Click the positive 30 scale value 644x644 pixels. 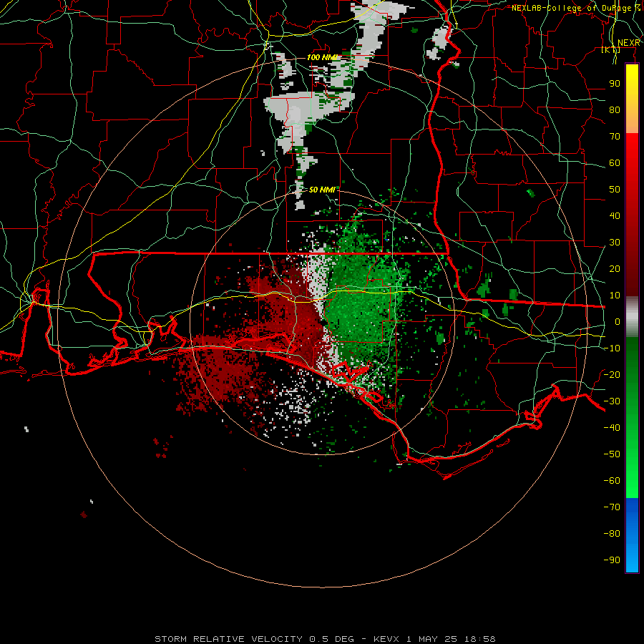[x=615, y=243]
